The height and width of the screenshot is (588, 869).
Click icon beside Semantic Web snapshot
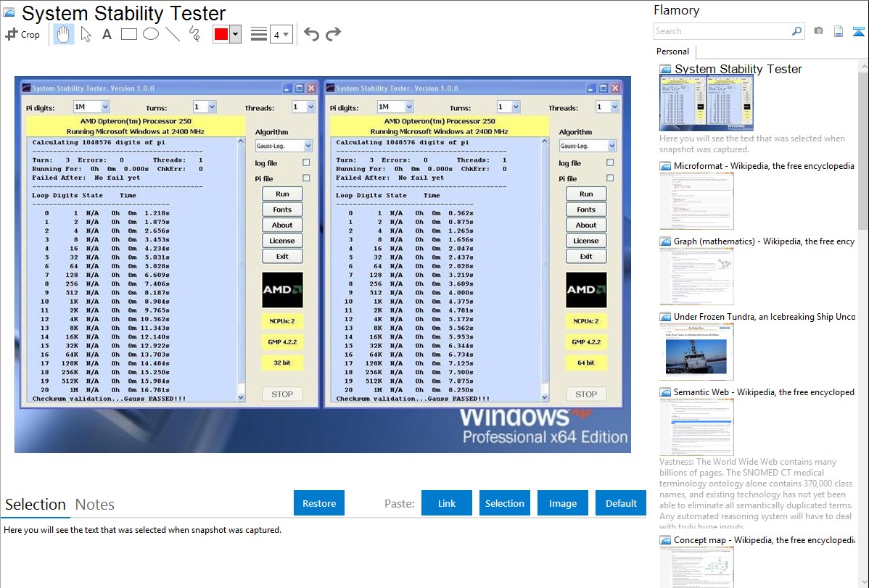click(x=665, y=392)
